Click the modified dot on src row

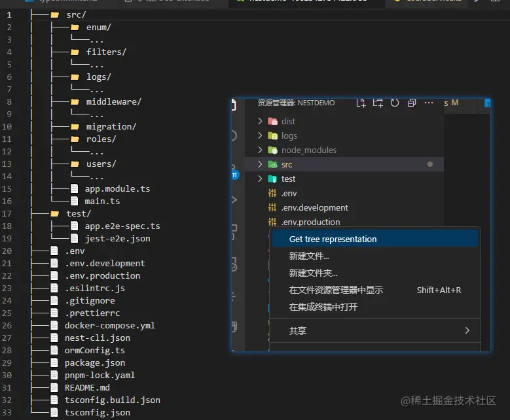(430, 164)
